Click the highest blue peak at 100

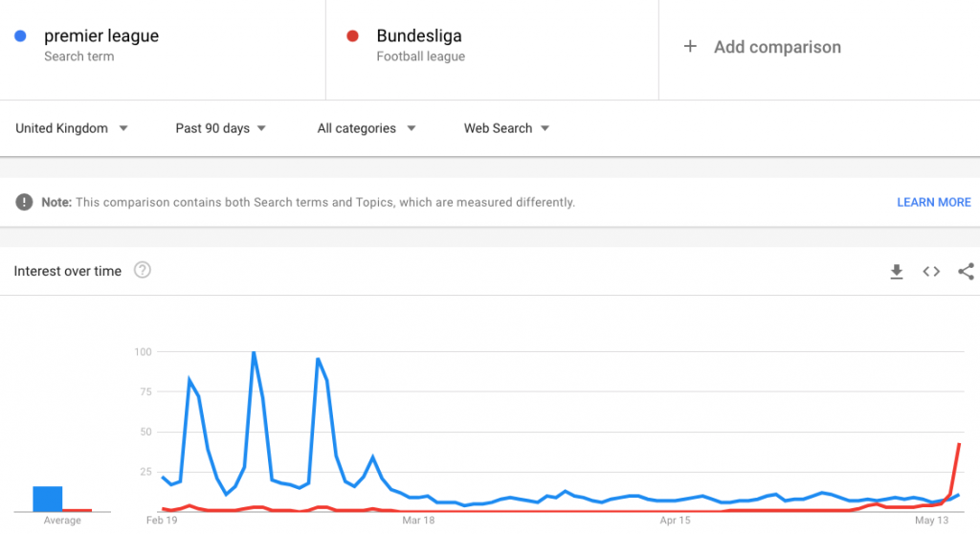pyautogui.click(x=254, y=353)
